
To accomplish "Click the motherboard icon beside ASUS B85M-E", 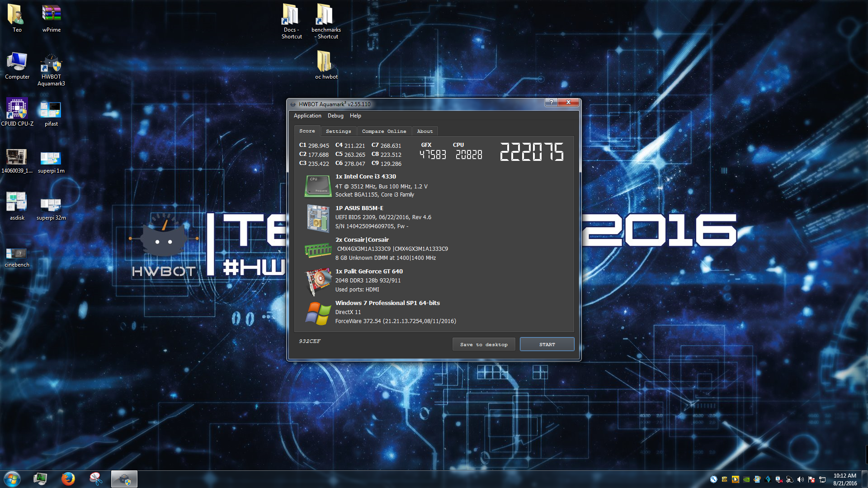I will point(318,218).
